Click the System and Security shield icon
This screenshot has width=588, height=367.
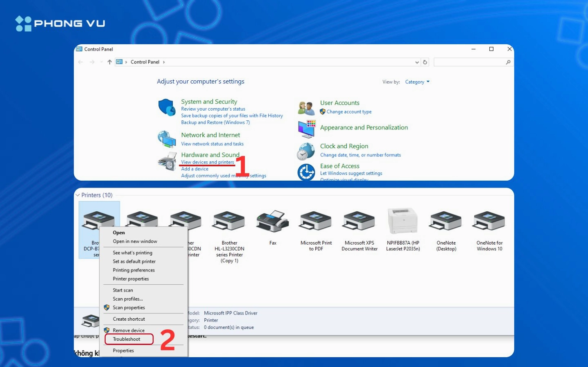point(167,107)
